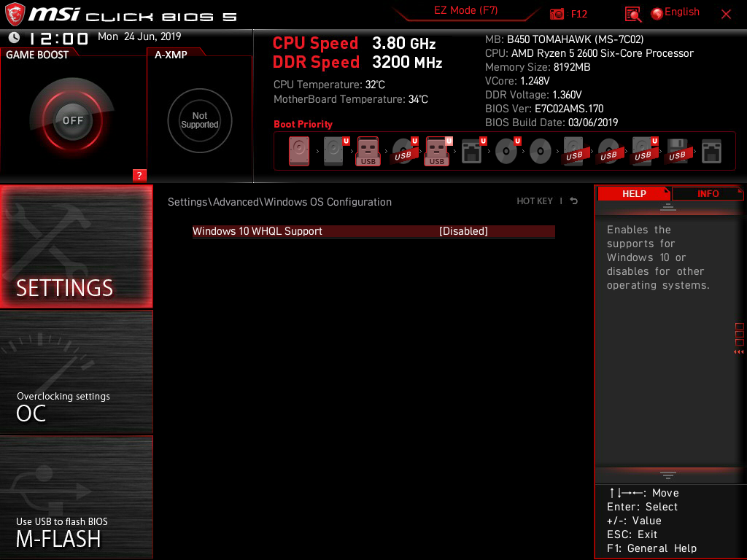The height and width of the screenshot is (560, 747).
Task: Open the M-FLASH BIOS flashing tile
Action: pyautogui.click(x=76, y=497)
